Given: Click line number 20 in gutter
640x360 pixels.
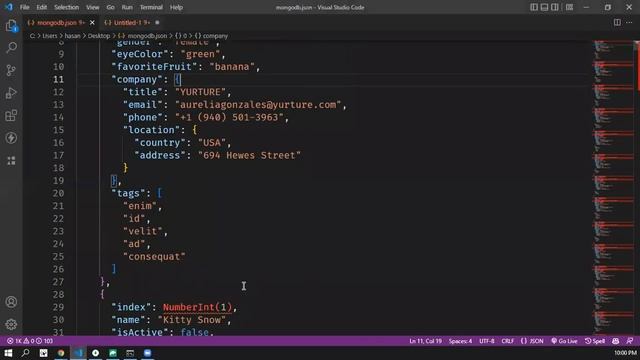Looking at the screenshot, I should (58, 193).
